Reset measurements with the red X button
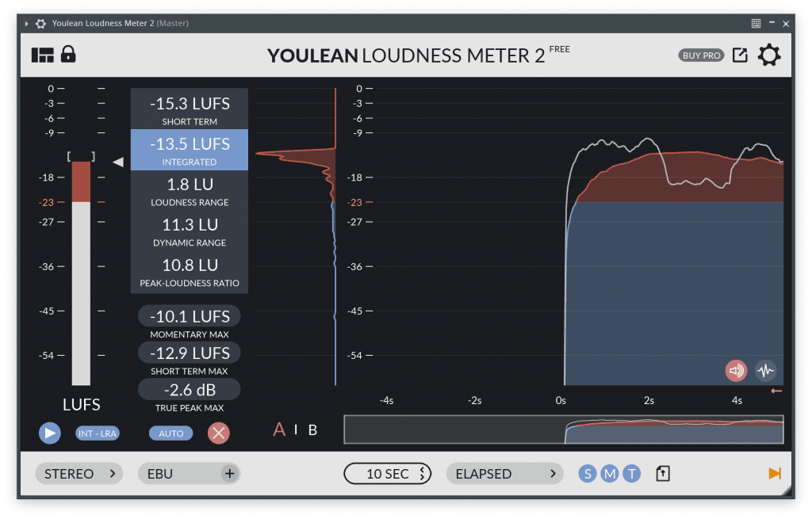The width and height of the screenshot is (812, 519). coord(219,433)
